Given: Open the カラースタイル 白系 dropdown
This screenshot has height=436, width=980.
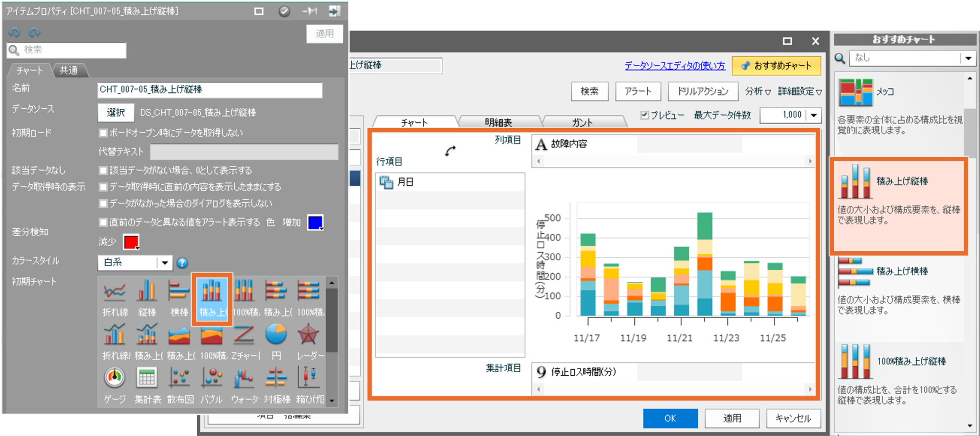Looking at the screenshot, I should coord(164,263).
